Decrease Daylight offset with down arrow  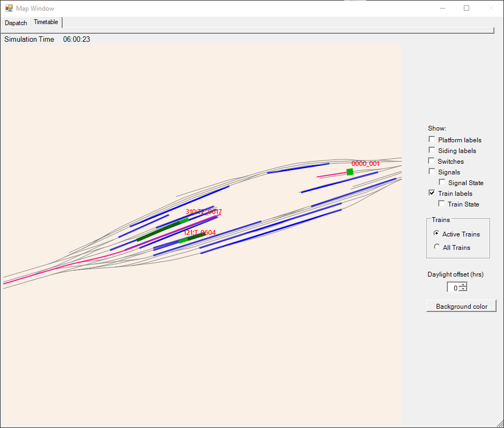click(463, 289)
